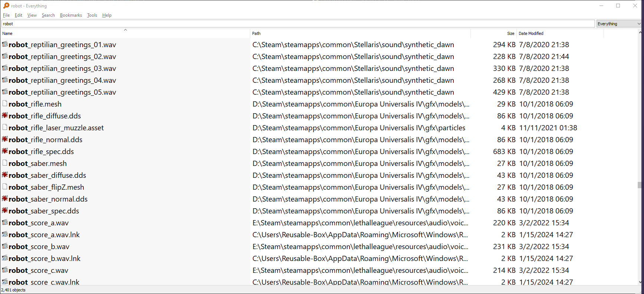Click the search box containing robot

(x=298, y=24)
